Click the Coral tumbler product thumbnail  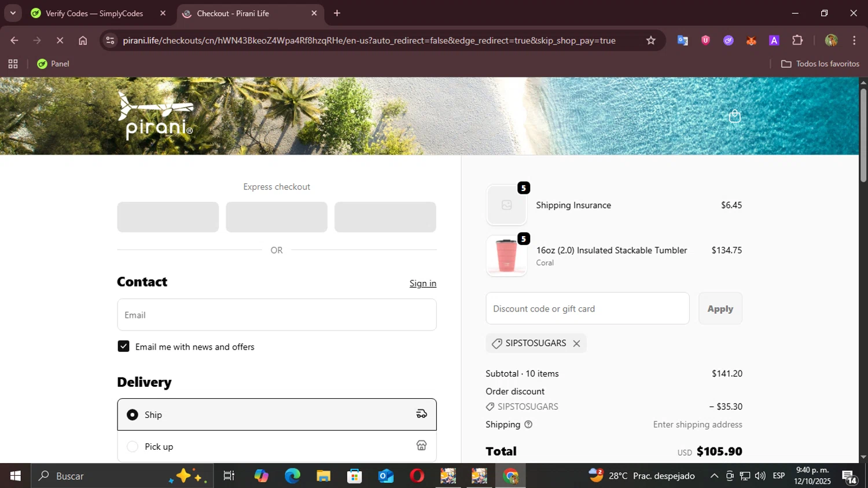click(x=506, y=256)
